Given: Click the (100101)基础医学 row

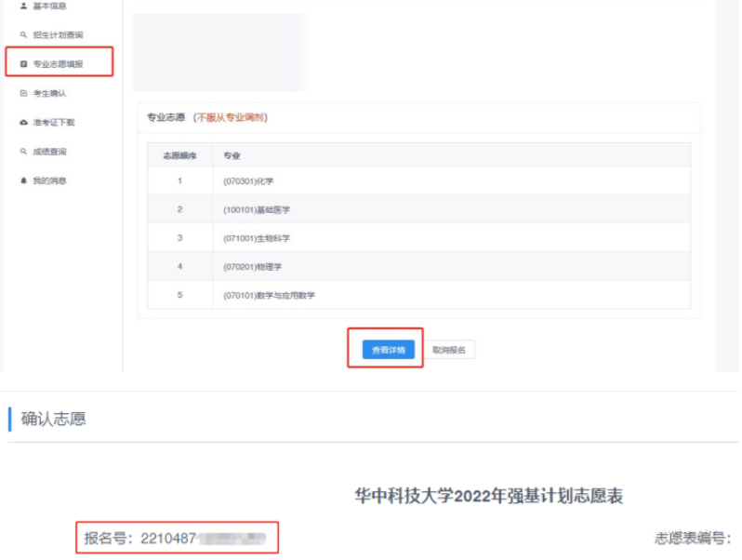Looking at the screenshot, I should point(418,209).
